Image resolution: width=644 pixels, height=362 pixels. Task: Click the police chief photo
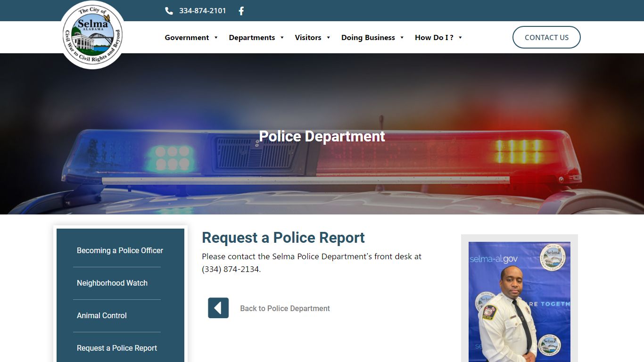pos(520,302)
